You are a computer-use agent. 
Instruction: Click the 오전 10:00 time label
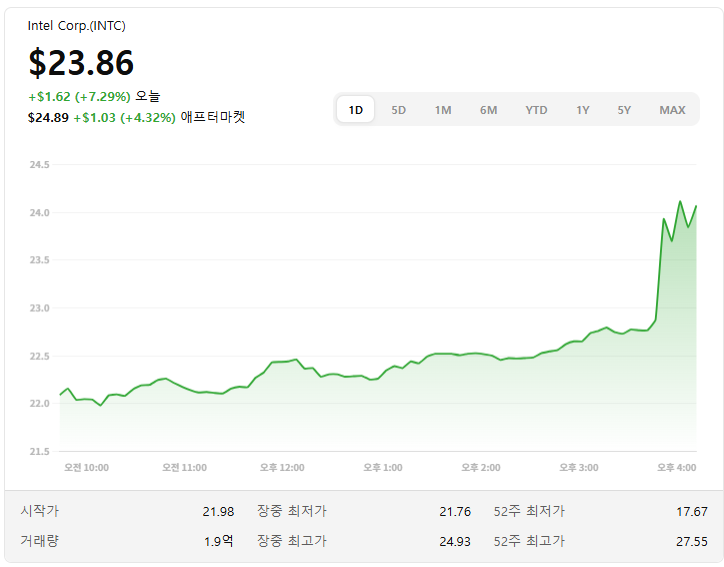coord(86,468)
